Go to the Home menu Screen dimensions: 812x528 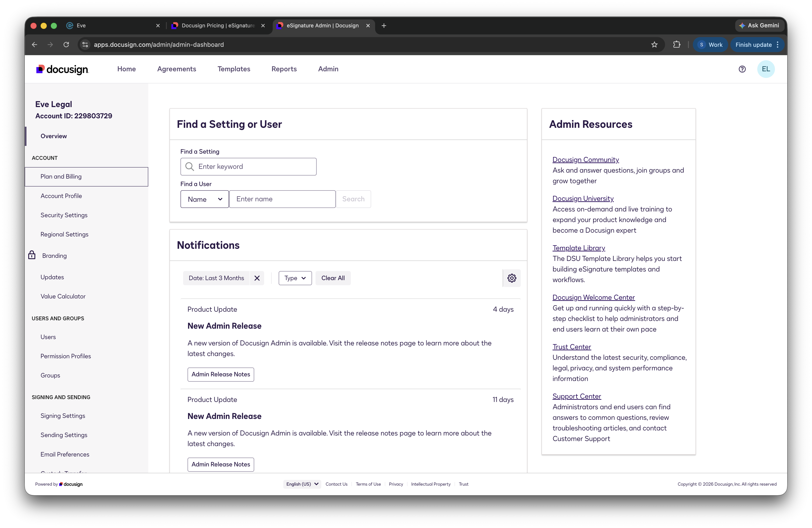pyautogui.click(x=127, y=69)
